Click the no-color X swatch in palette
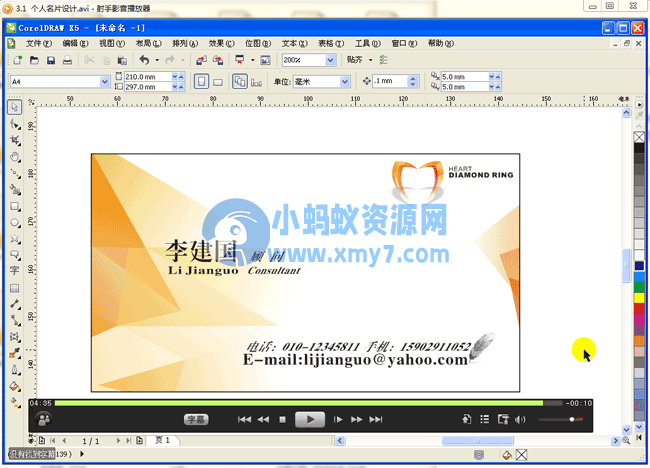Viewport: 650px width, 468px height. pyautogui.click(x=639, y=137)
